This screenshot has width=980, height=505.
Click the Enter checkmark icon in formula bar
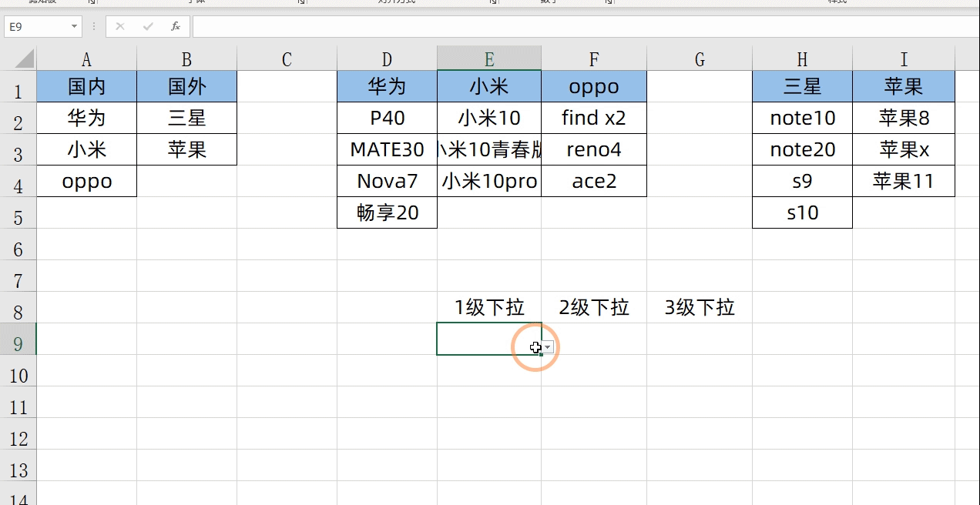[x=148, y=26]
